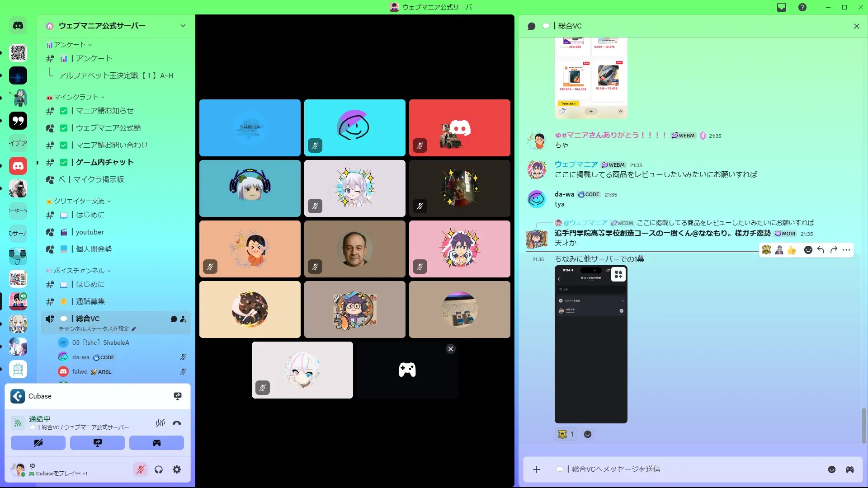
Task: Click the add attachment plus icon
Action: [x=537, y=469]
